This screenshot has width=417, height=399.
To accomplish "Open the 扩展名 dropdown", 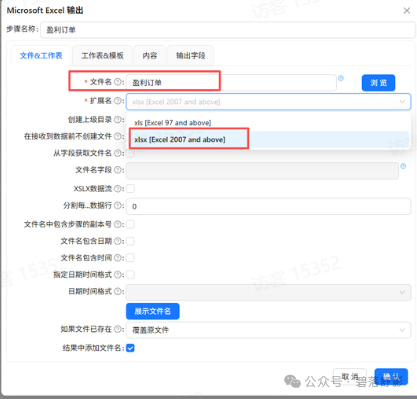I will [x=268, y=102].
